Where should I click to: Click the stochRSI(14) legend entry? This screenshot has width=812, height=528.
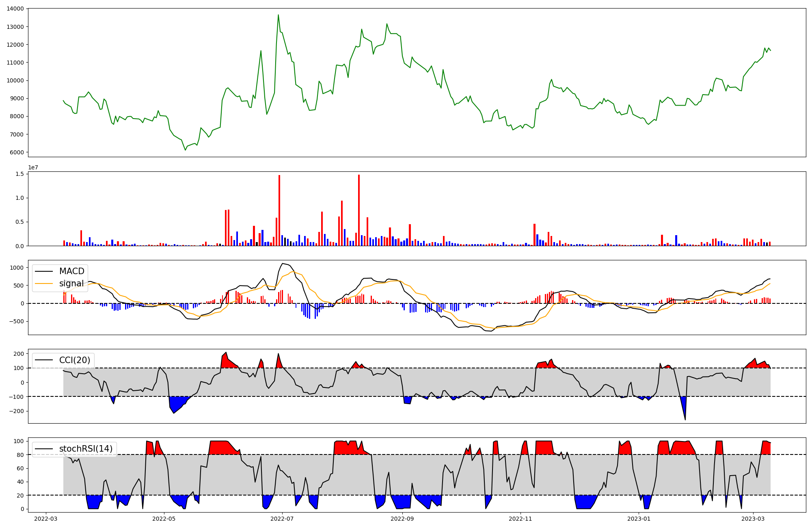pyautogui.click(x=86, y=448)
